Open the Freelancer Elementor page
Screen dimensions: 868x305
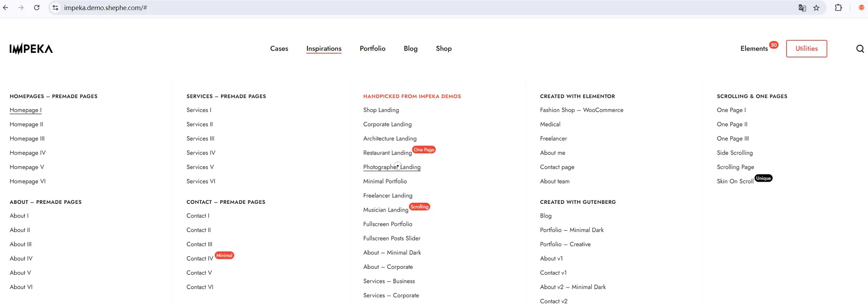pos(553,139)
